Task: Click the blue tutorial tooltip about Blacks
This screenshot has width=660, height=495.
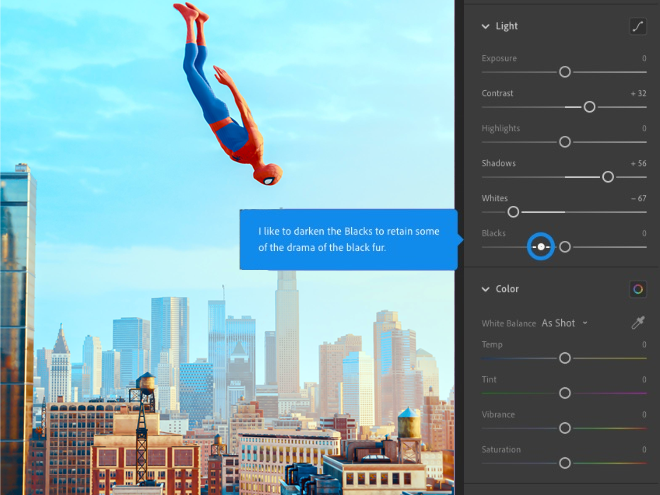Action: click(348, 239)
